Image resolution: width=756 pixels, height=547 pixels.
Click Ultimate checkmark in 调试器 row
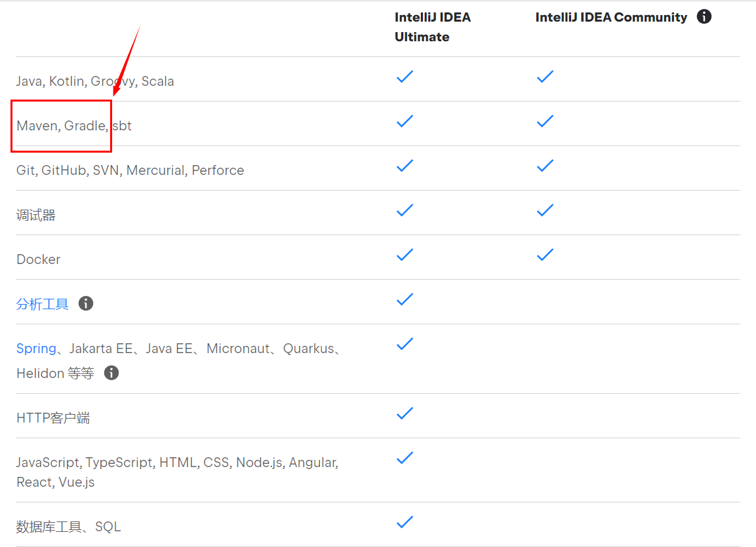(405, 210)
